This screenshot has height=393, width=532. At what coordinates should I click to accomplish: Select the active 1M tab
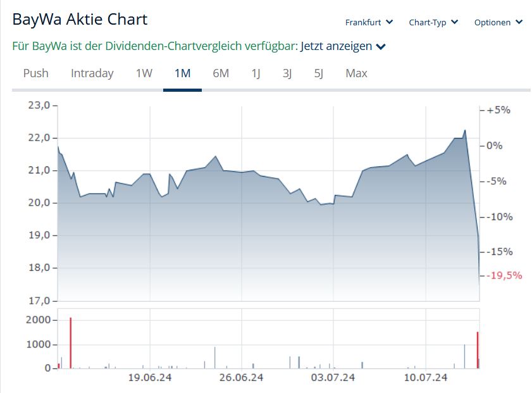click(182, 73)
